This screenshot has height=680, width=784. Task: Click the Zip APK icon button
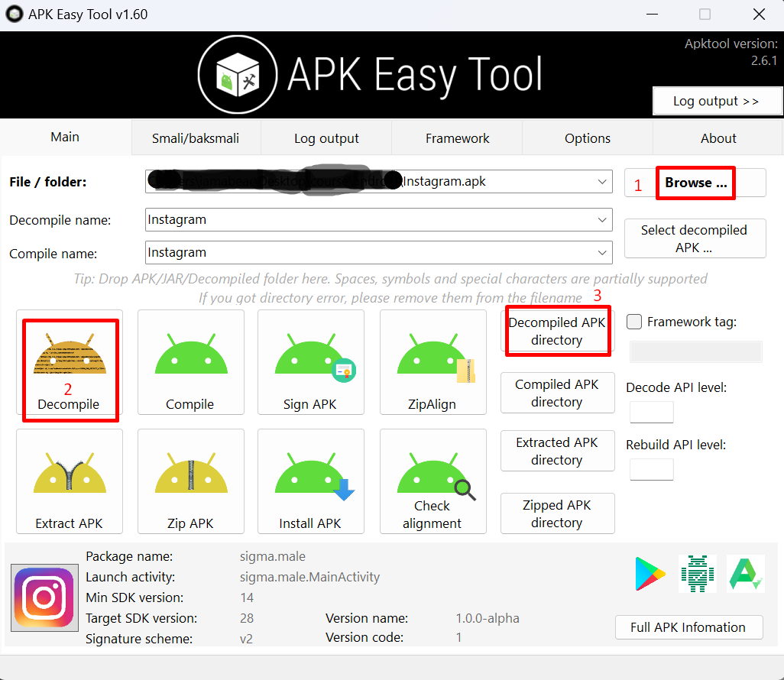pos(191,481)
